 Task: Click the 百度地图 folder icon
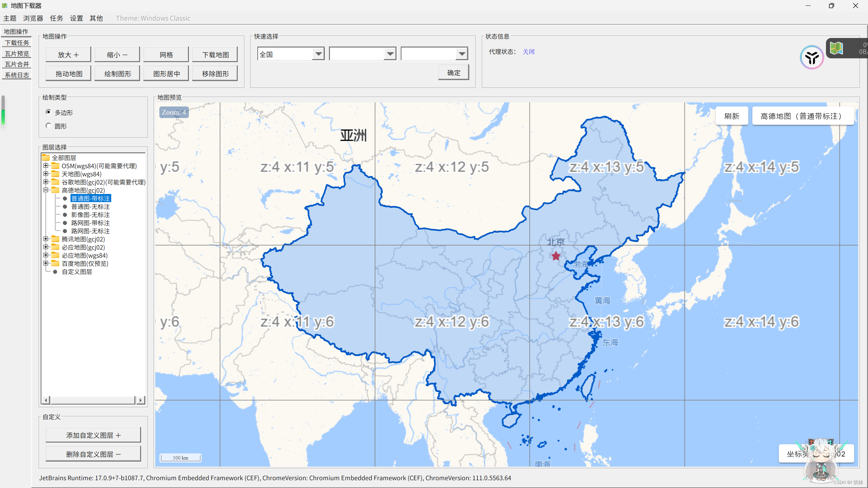(x=55, y=263)
